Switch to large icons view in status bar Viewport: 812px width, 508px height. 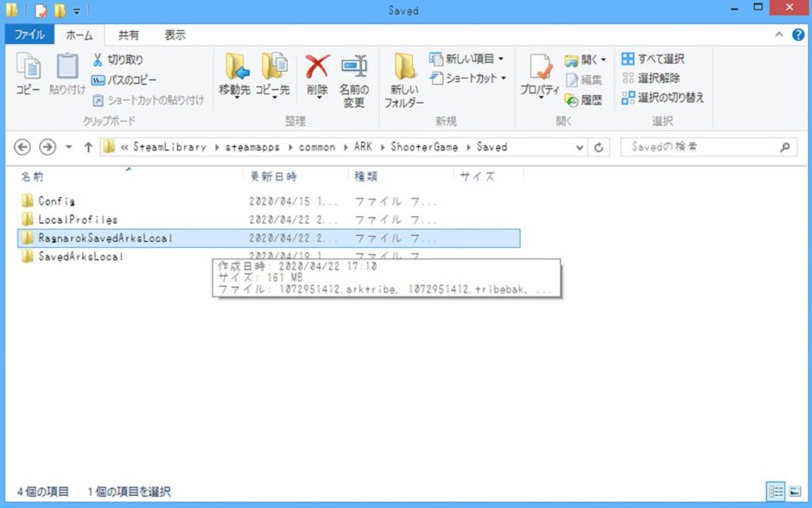(x=795, y=492)
